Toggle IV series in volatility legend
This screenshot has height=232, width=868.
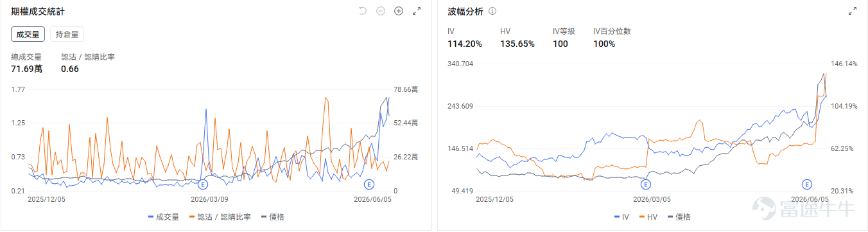[x=621, y=217]
